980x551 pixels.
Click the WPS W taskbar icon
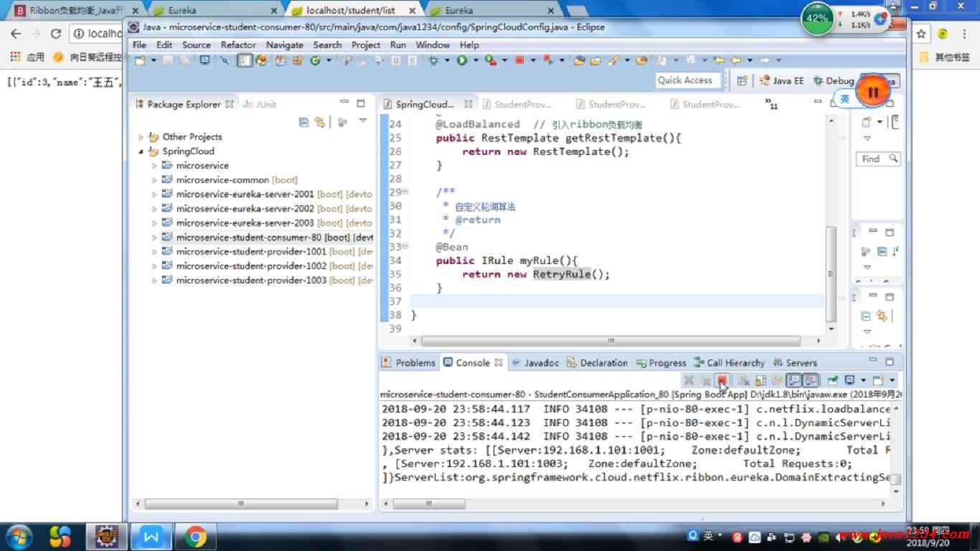tap(151, 536)
